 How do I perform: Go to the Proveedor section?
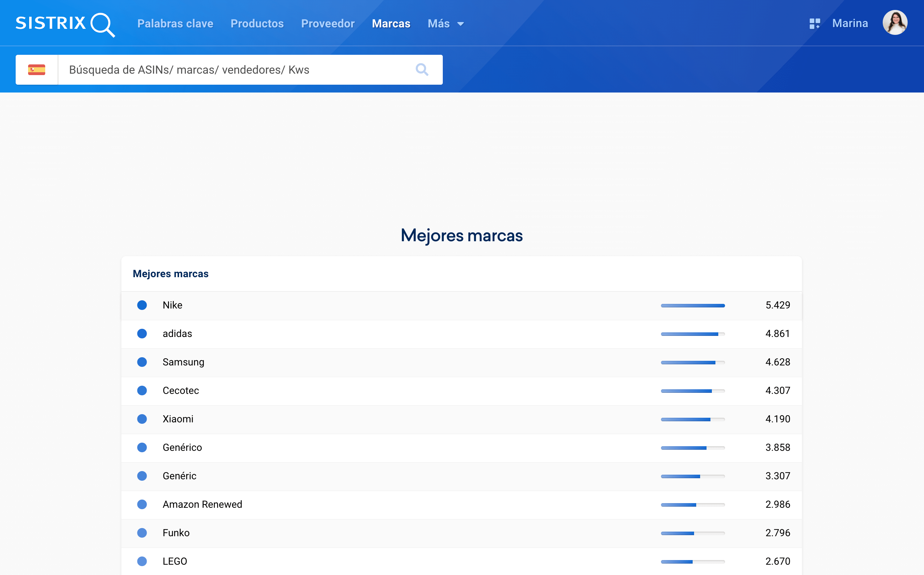click(x=327, y=23)
